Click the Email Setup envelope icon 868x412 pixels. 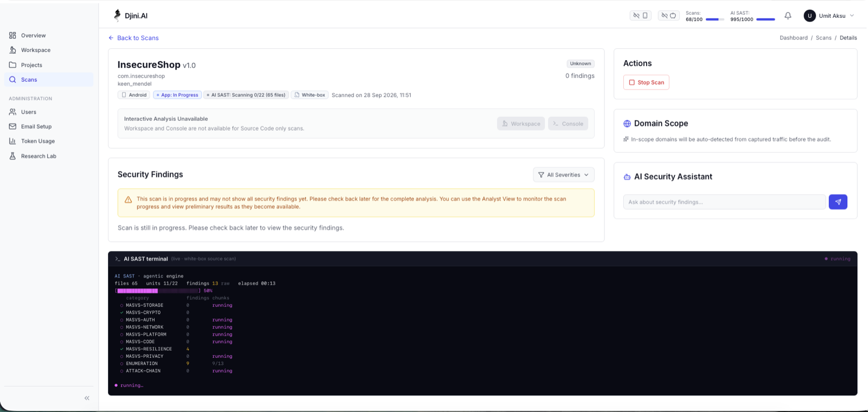point(12,126)
